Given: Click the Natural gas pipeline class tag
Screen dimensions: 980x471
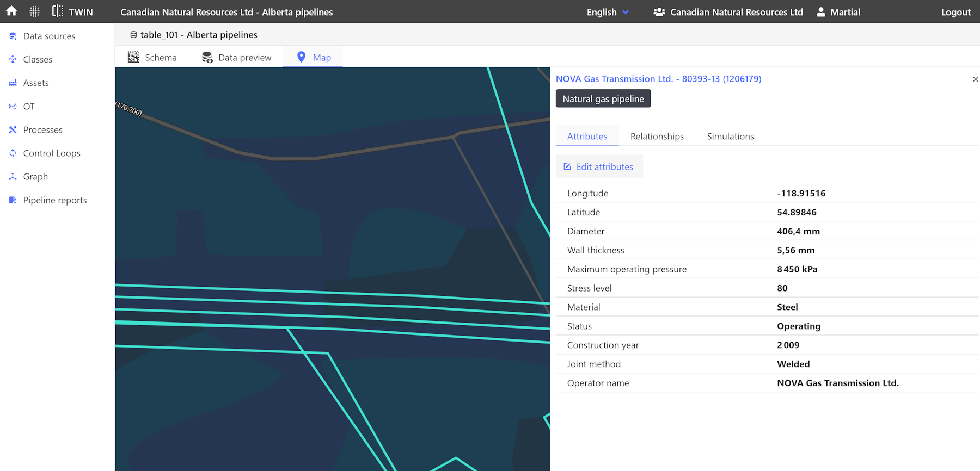Looking at the screenshot, I should point(603,98).
